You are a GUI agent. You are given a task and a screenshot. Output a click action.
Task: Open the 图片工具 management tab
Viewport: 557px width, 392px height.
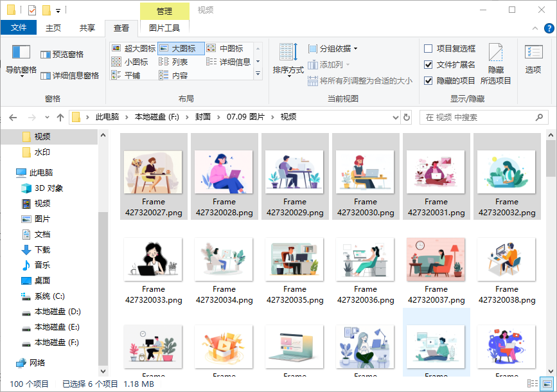coord(166,28)
